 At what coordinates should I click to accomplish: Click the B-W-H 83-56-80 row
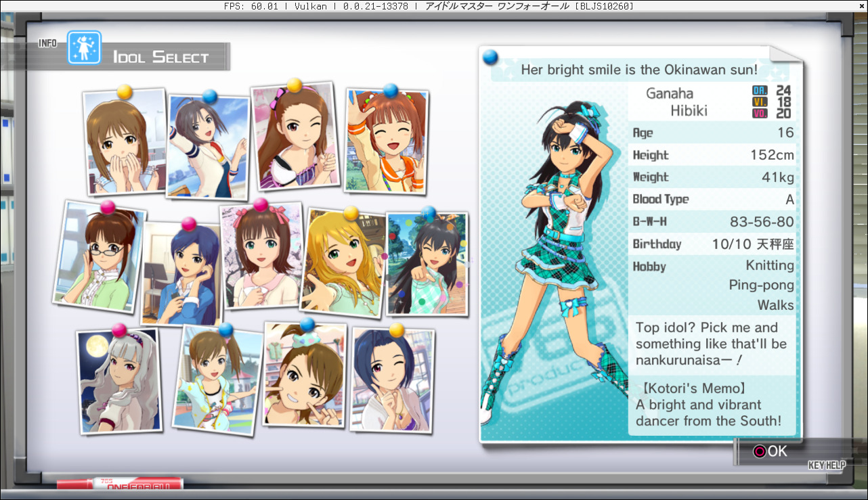point(712,222)
